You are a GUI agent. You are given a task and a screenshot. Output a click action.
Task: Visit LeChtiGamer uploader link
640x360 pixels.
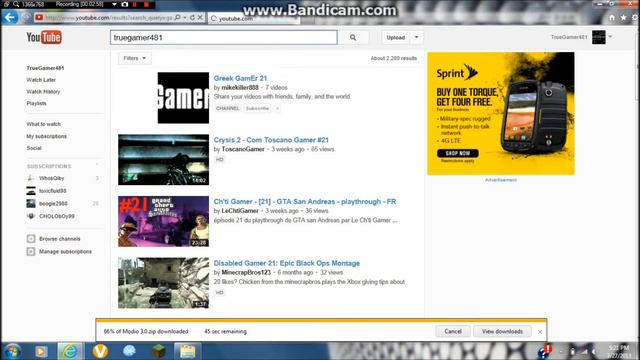click(240, 211)
